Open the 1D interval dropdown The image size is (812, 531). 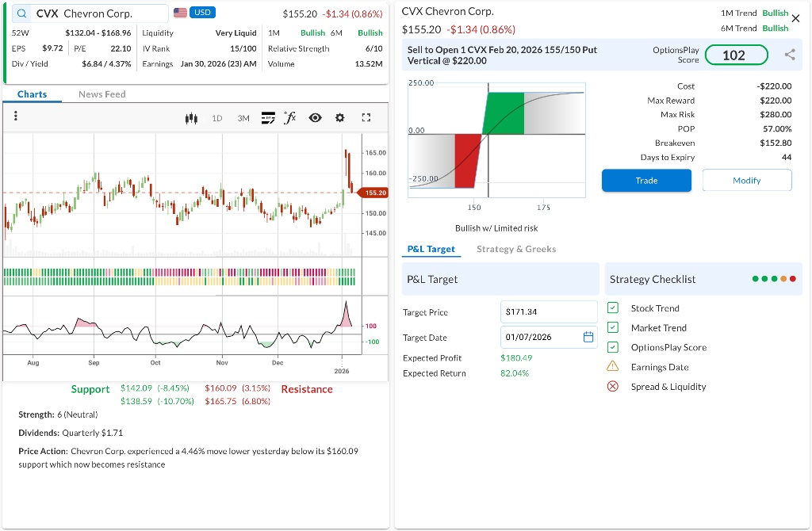[216, 118]
